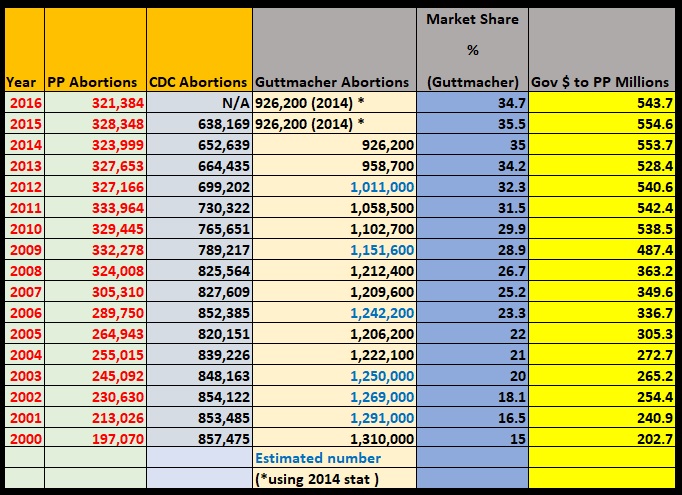The image size is (682, 495).
Task: Select funding value '265.2'
Action: click(655, 376)
